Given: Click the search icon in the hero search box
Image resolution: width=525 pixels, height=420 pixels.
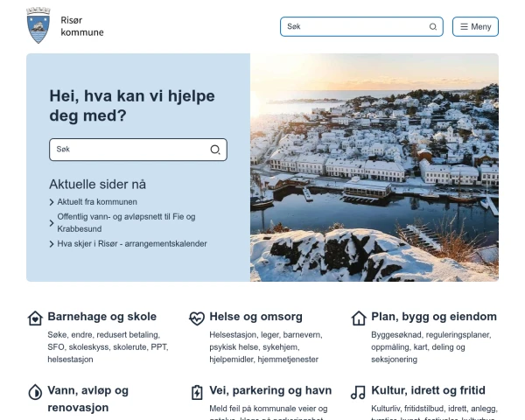Looking at the screenshot, I should click(215, 150).
